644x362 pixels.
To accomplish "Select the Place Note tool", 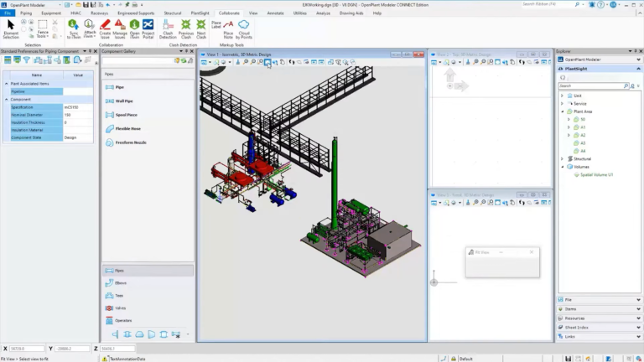I will [x=228, y=28].
